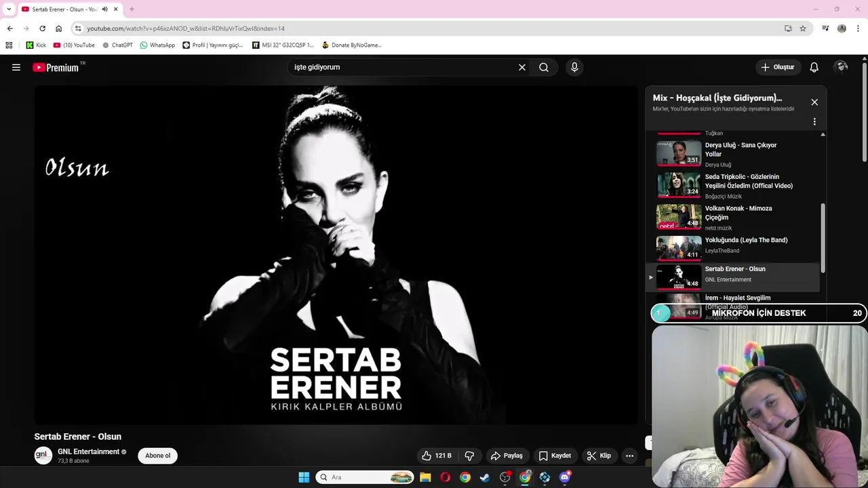Open Donate ByNoGame bookmark
Viewport: 868px width, 488px height.
[352, 45]
